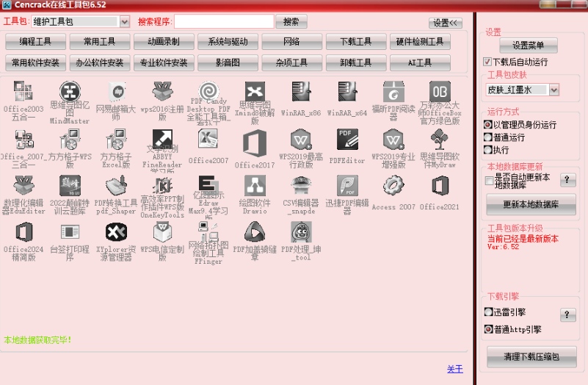Launch the MindMaster mind map icon
The image size is (588, 385).
[70, 91]
